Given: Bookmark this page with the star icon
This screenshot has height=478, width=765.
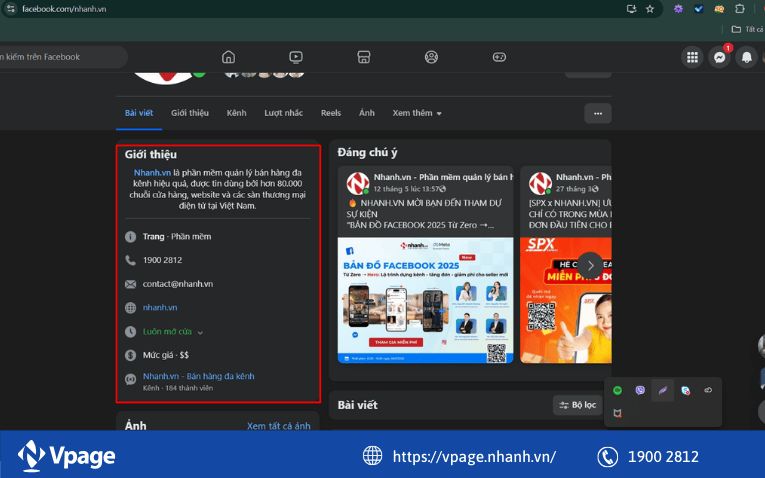Looking at the screenshot, I should pos(650,9).
